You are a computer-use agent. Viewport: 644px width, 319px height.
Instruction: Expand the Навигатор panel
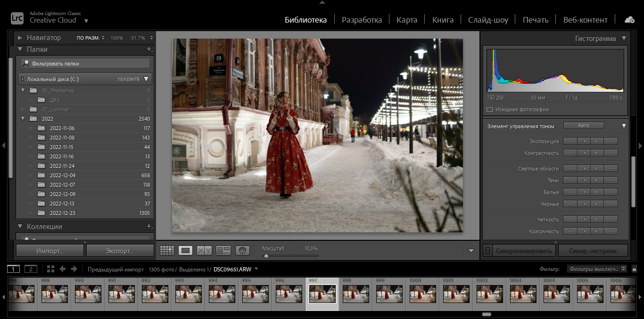pos(20,38)
